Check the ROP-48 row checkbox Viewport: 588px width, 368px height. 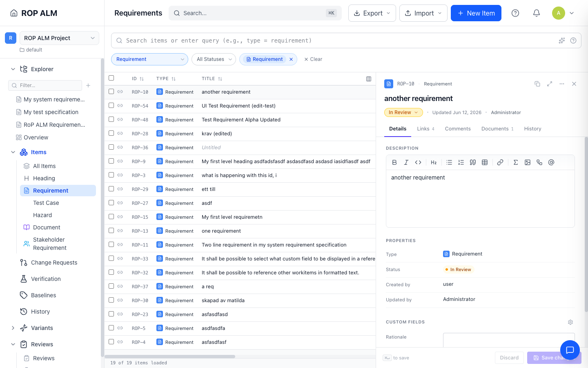pyautogui.click(x=111, y=119)
